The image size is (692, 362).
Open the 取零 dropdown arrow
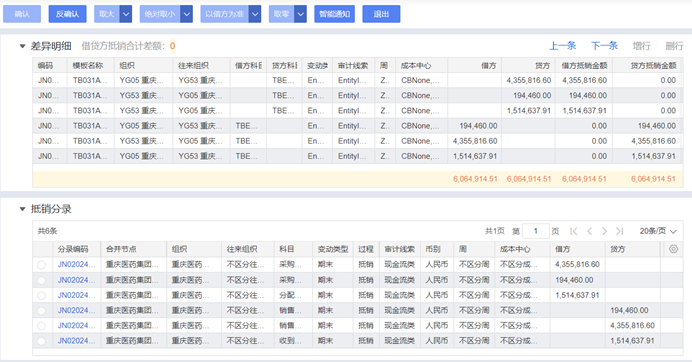coord(301,14)
